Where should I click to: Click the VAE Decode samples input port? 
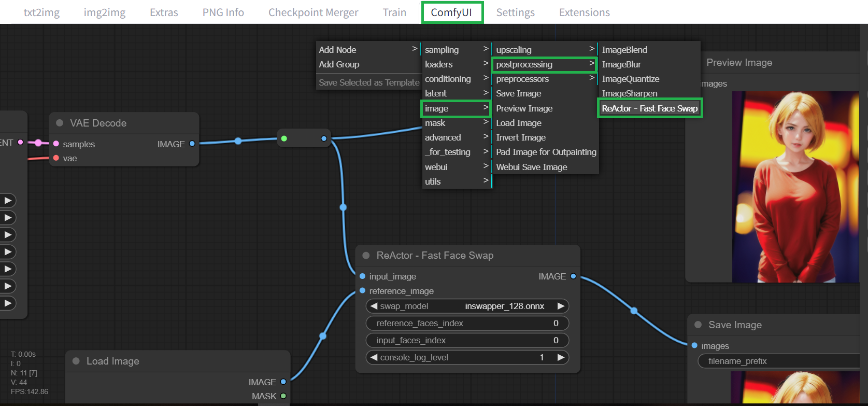coord(56,144)
